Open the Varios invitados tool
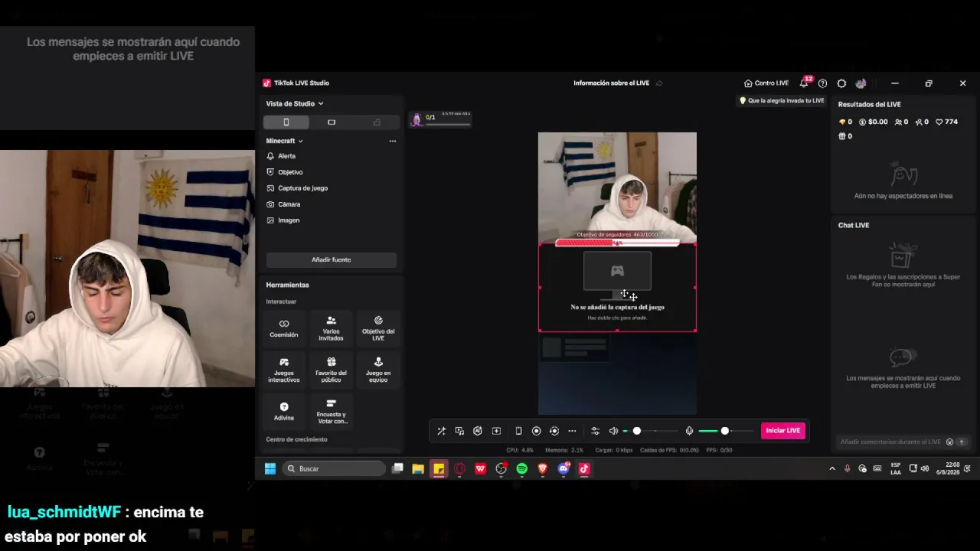This screenshot has height=551, width=980. tap(331, 328)
